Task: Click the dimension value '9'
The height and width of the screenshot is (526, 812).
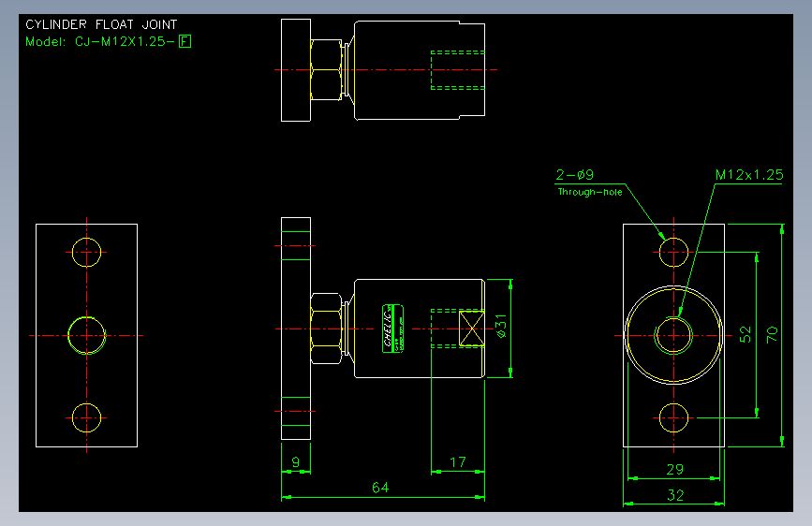Action: [x=296, y=461]
